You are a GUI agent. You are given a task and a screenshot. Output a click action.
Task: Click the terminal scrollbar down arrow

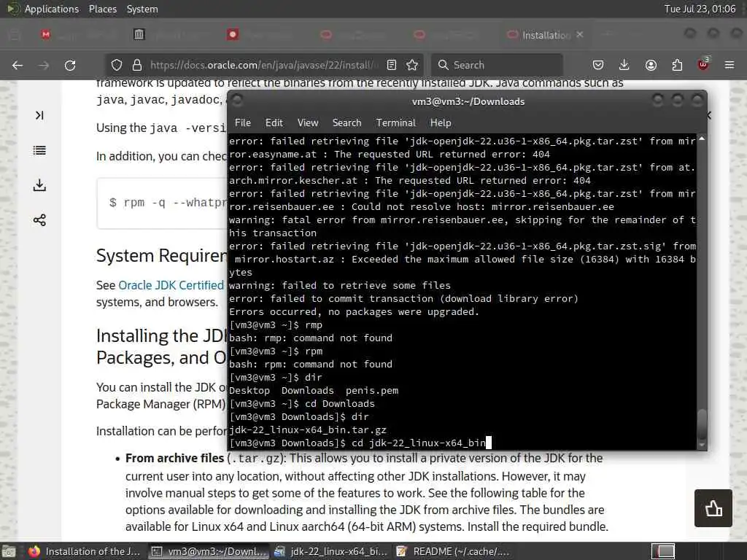702,445
